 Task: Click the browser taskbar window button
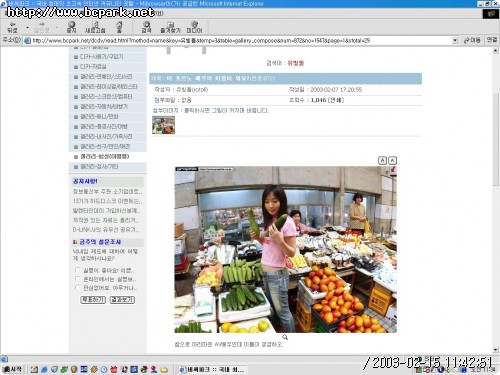pyautogui.click(x=213, y=369)
